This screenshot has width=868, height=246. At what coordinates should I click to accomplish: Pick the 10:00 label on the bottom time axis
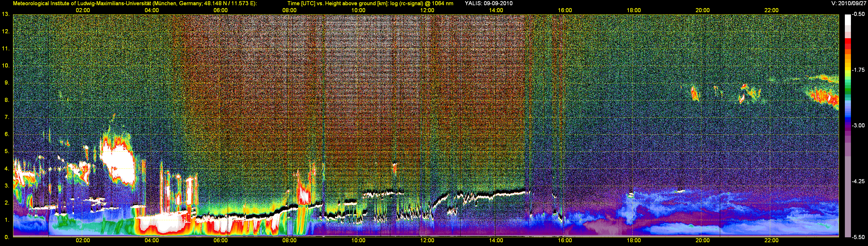click(x=358, y=241)
